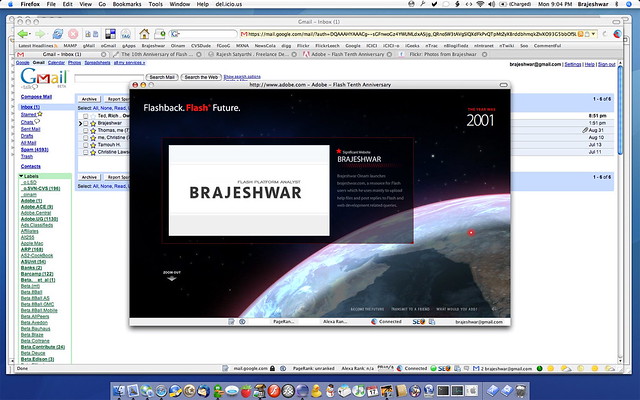Open iCal calendar icon in Dock
Screen dimensions: 640x400
click(372, 391)
